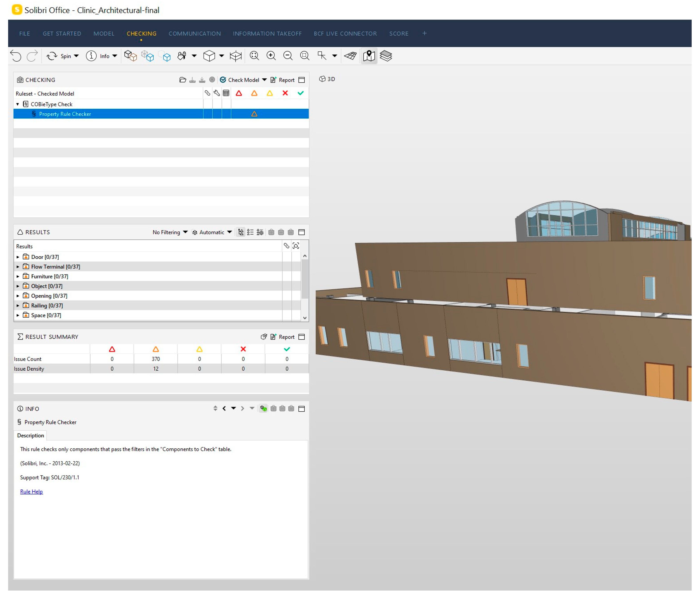Toggle the hierarchy view button in Results panel
The height and width of the screenshot is (597, 700).
(241, 232)
